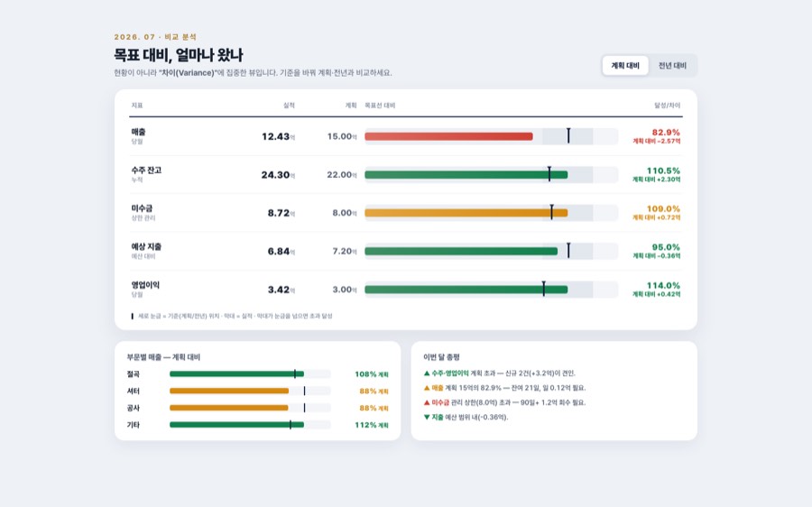Select the 매출 당월 row label in the table

(138, 136)
